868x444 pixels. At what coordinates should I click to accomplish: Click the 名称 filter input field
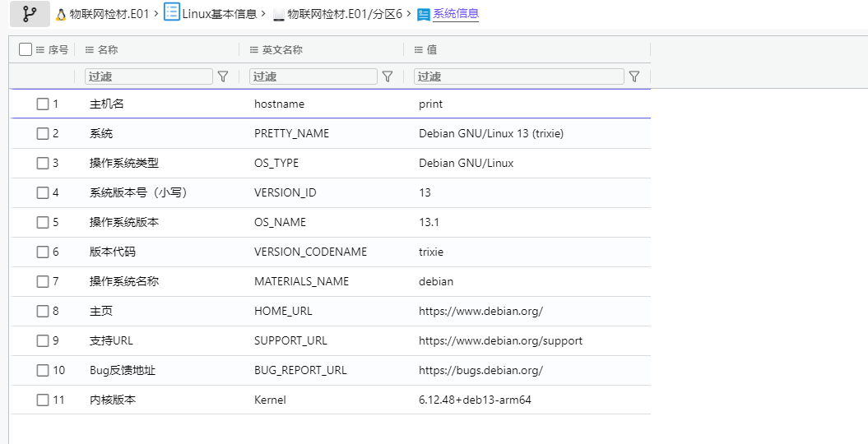point(148,76)
